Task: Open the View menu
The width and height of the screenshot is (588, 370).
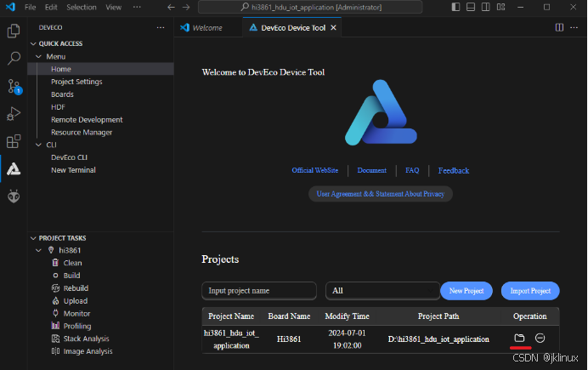Action: click(x=113, y=7)
